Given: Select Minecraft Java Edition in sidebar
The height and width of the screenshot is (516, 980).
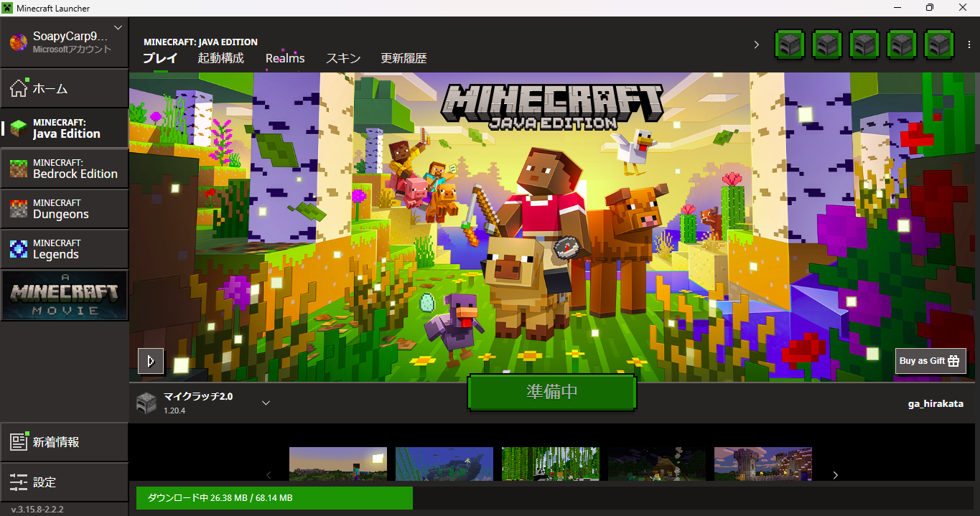Looking at the screenshot, I should coord(64,128).
